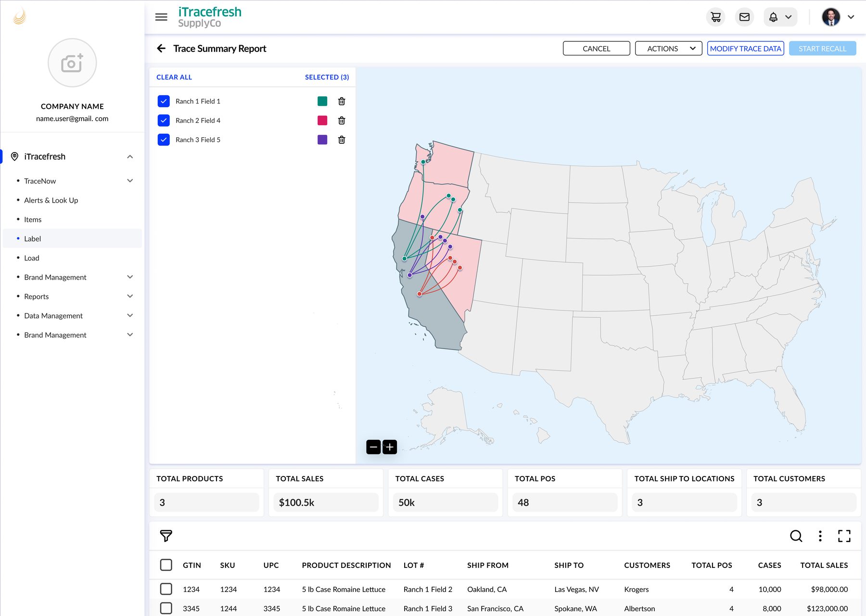Open the Items menu item
Screen dimensions: 866x616
33,219
